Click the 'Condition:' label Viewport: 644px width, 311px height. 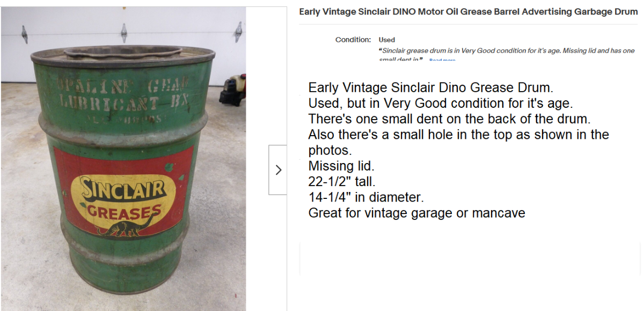(x=353, y=40)
